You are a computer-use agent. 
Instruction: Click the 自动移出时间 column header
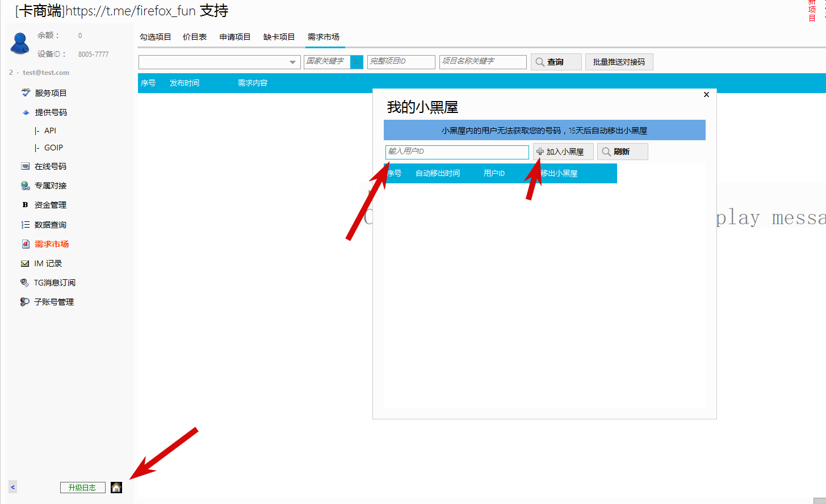[x=438, y=173]
